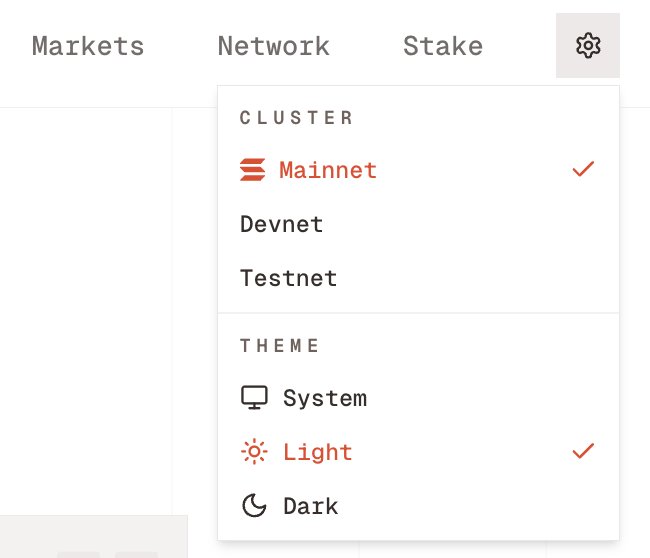The image size is (650, 558).
Task: Choose the Light theme label
Action: click(x=318, y=452)
